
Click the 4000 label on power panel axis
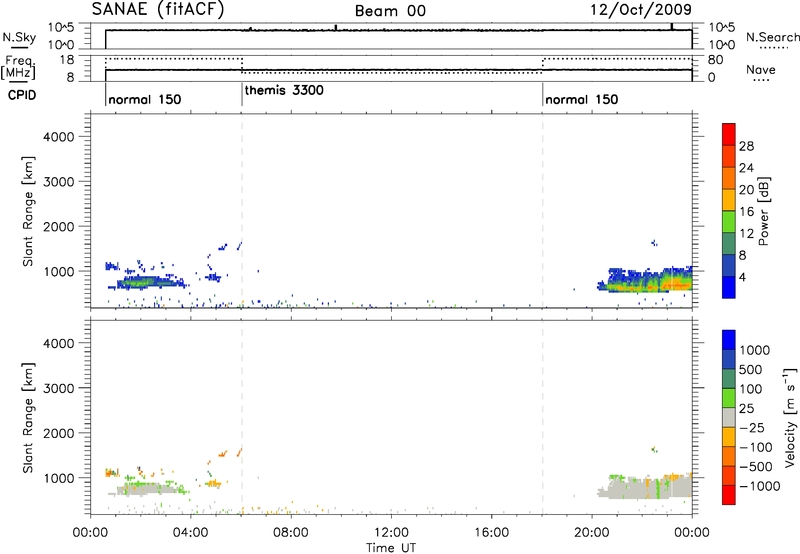tap(59, 137)
